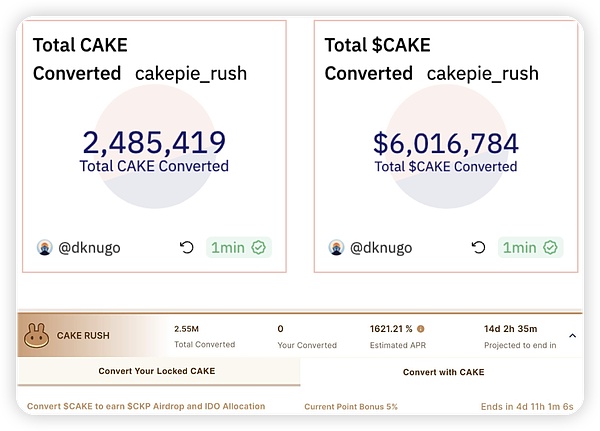Viewport: 600px width, 431px height.
Task: Click Convert $CAKE to earn $CKP Airdrop text
Action: [146, 406]
